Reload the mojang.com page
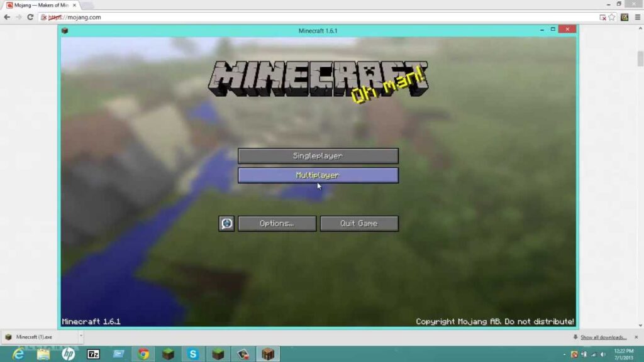The height and width of the screenshot is (362, 644). pyautogui.click(x=30, y=17)
